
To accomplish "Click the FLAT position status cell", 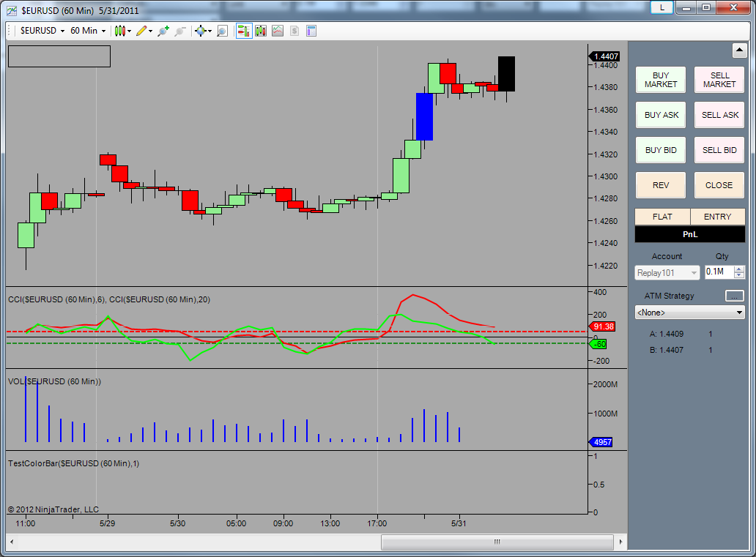I will click(662, 217).
